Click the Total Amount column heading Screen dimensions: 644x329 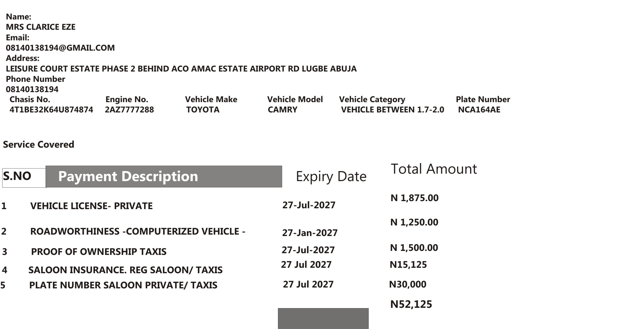[434, 169]
